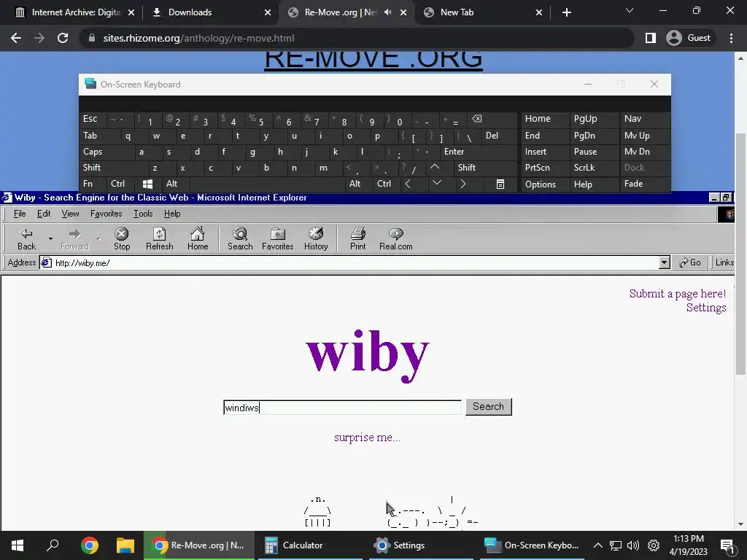Open the Favorites menu in menu bar
The image size is (747, 560).
point(107,214)
